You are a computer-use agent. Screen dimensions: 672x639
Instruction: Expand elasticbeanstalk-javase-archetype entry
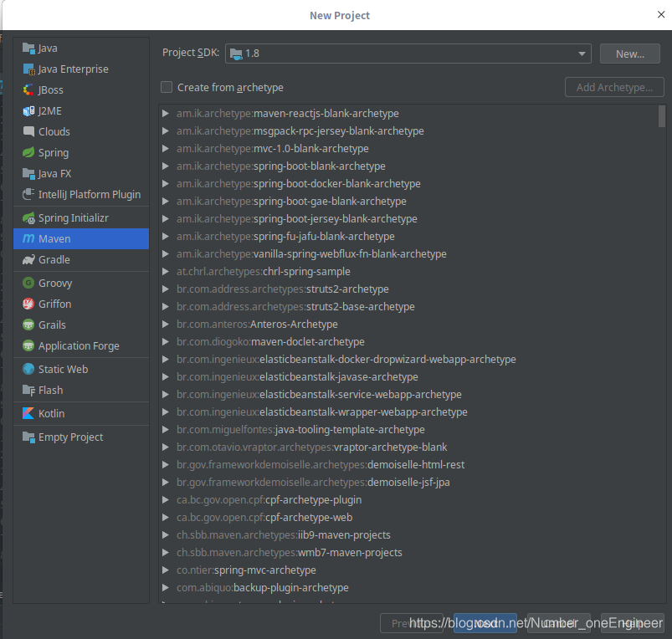pos(166,377)
